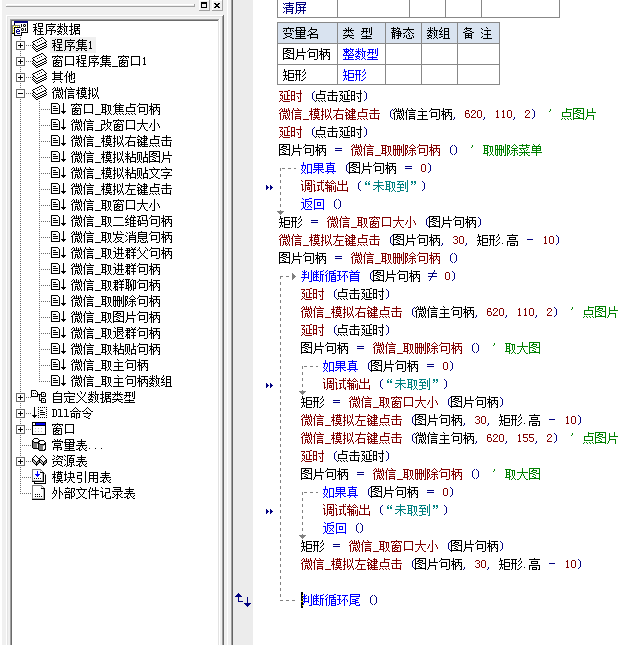Screen dimensions: 643x645
Task: Open 外部文件记录表 entry
Action: coord(93,493)
